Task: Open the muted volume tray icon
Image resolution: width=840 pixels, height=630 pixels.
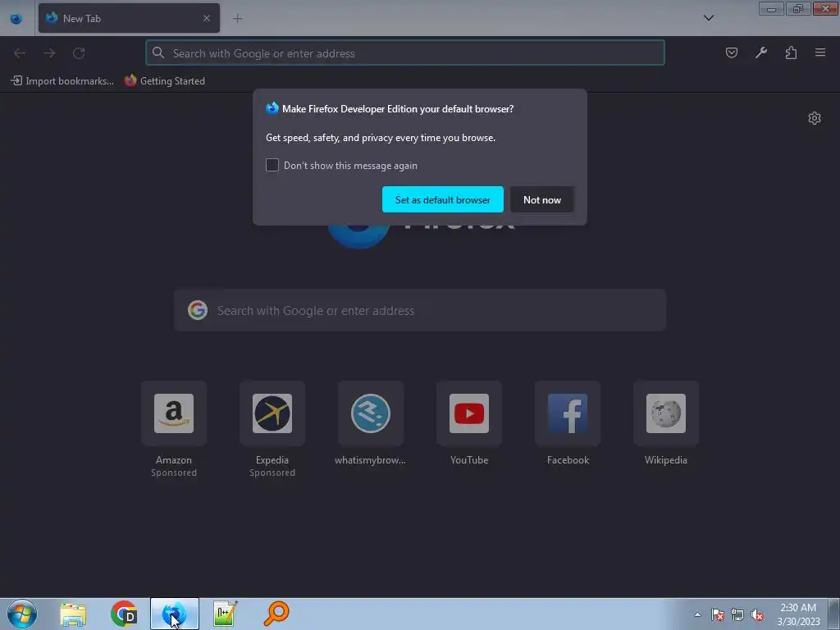Action: [757, 615]
